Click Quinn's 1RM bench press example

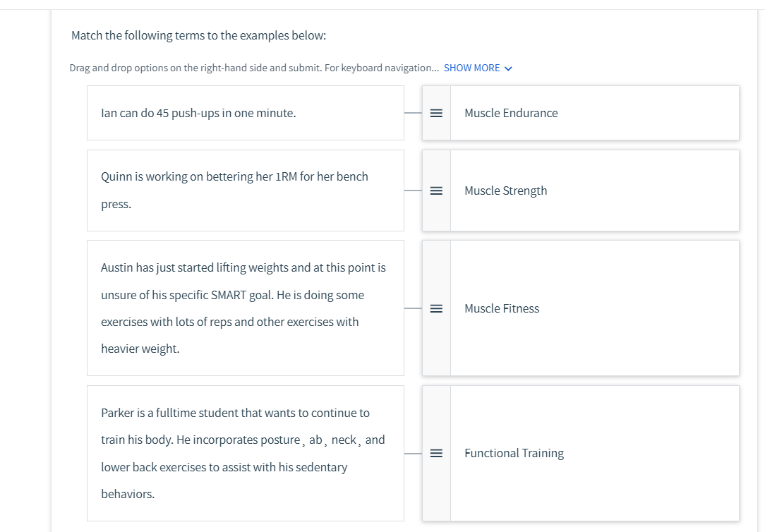click(x=245, y=191)
